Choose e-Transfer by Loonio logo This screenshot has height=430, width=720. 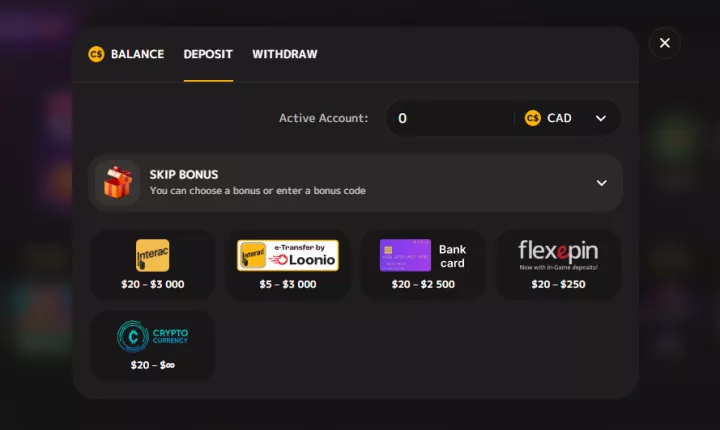(x=288, y=255)
